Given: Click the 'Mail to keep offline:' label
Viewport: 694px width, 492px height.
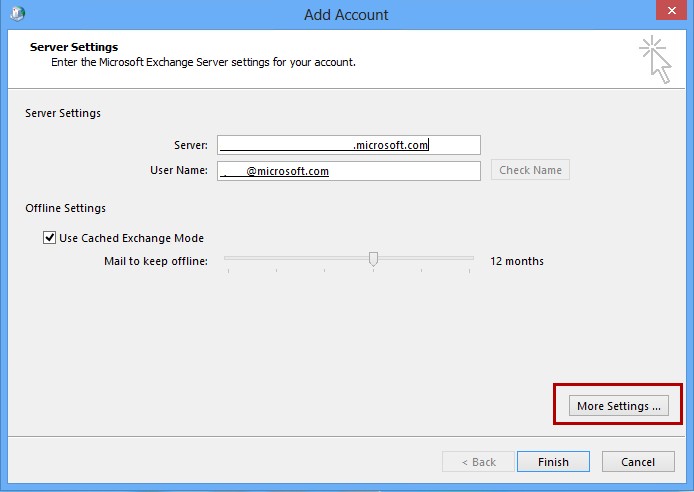Looking at the screenshot, I should tap(156, 261).
